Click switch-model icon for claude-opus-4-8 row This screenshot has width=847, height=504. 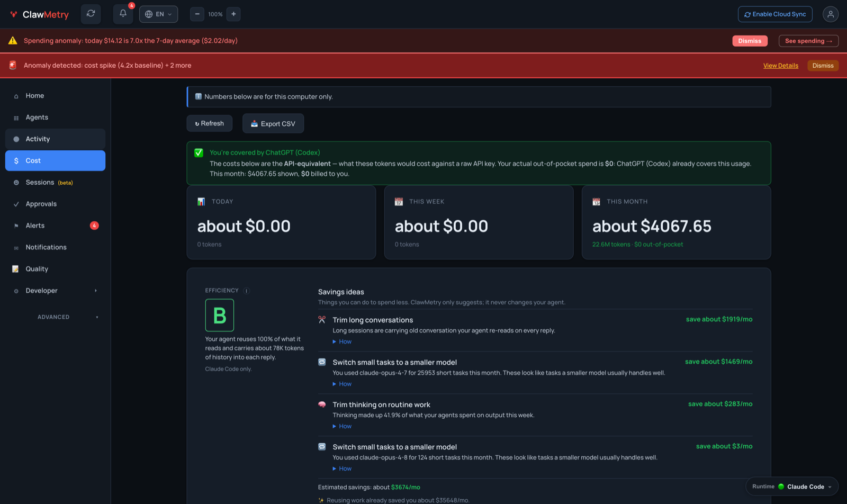click(x=322, y=447)
